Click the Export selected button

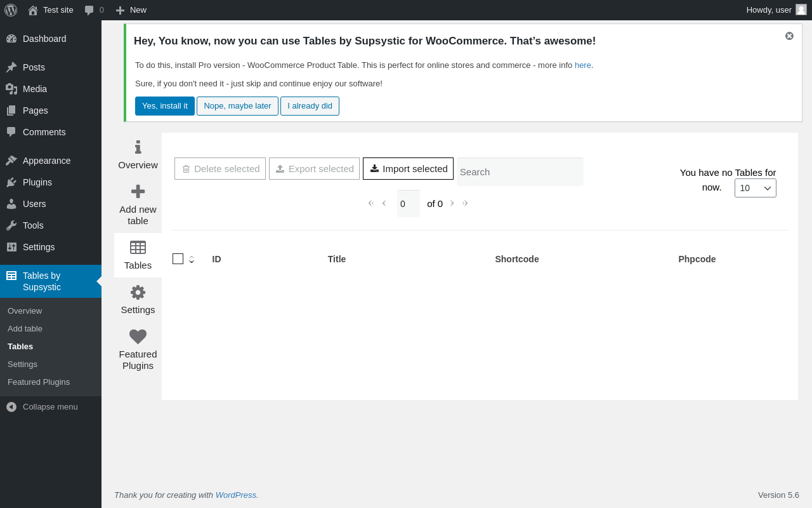point(314,169)
